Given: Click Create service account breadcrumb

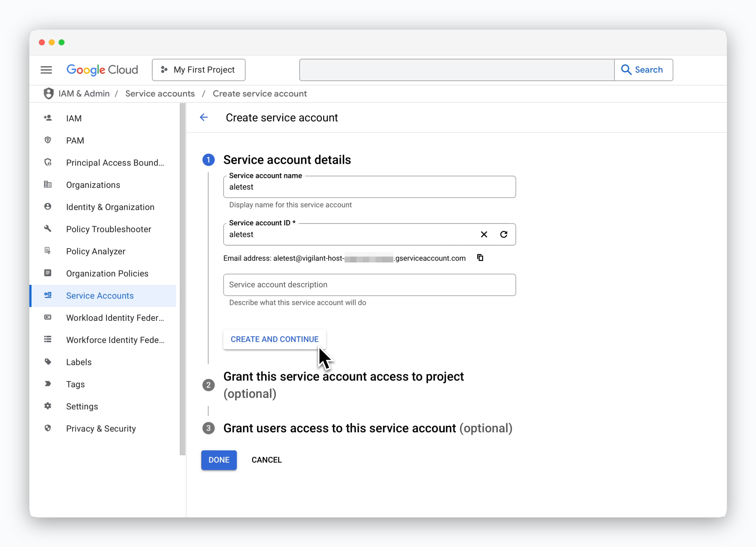Looking at the screenshot, I should 260,94.
